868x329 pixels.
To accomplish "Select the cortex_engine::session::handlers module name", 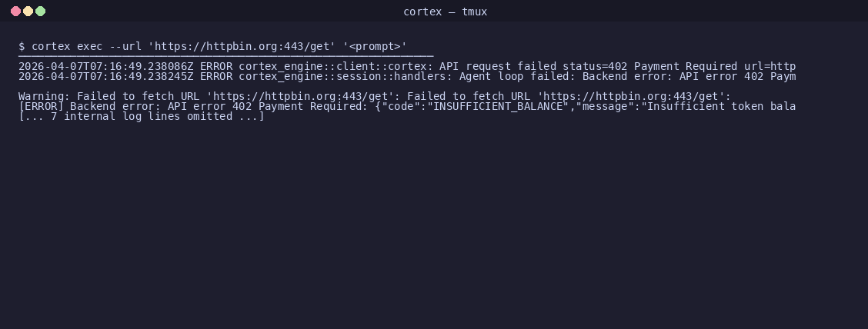I will pyautogui.click(x=346, y=76).
